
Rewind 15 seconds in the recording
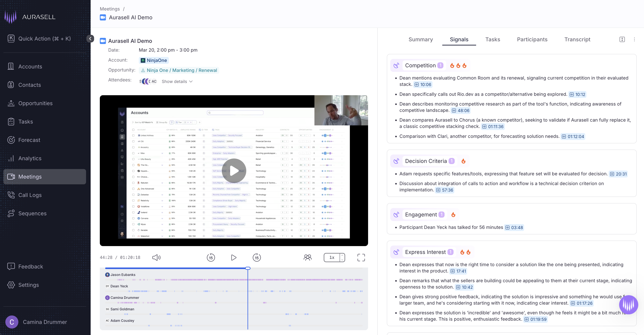coord(211,258)
